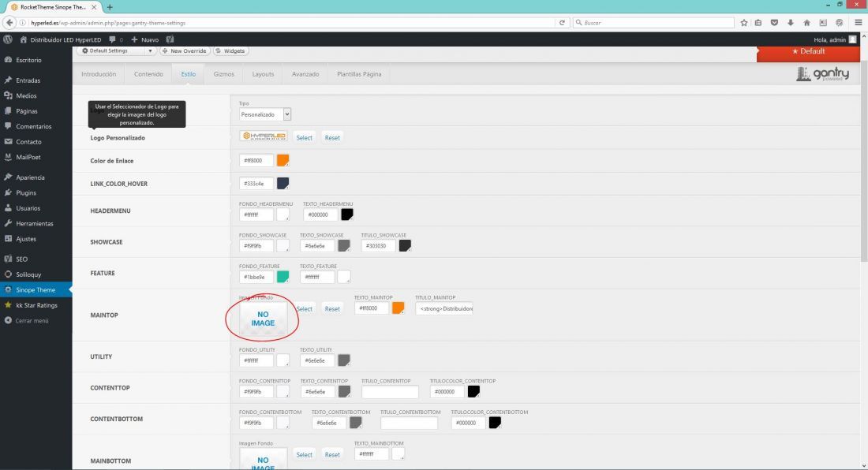Switch to the Plantillas Página tab
This screenshot has height=470, width=868.
pyautogui.click(x=359, y=74)
